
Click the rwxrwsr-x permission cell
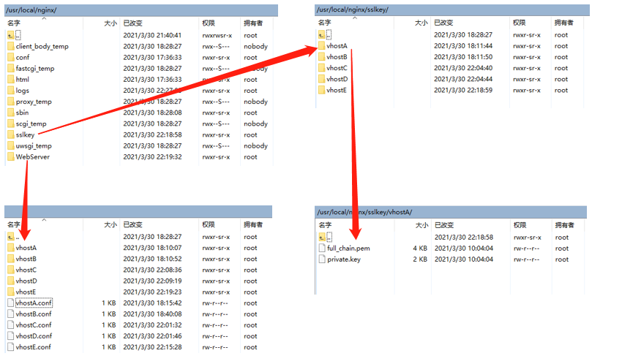(x=217, y=35)
